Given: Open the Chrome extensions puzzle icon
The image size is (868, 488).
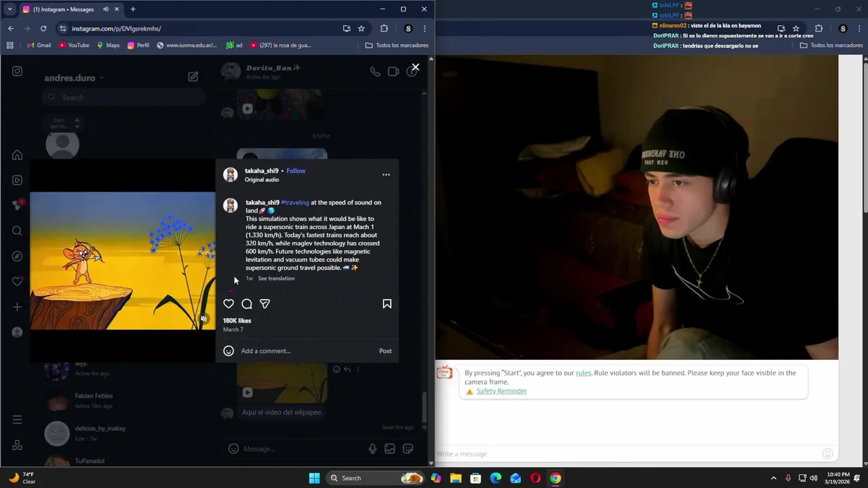Looking at the screenshot, I should coord(384,28).
